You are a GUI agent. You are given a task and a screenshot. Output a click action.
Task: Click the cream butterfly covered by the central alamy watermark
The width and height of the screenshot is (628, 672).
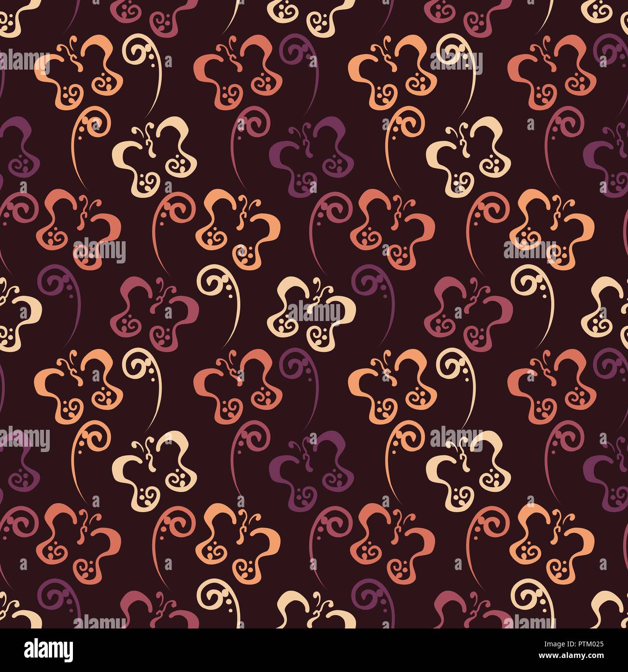311,314
